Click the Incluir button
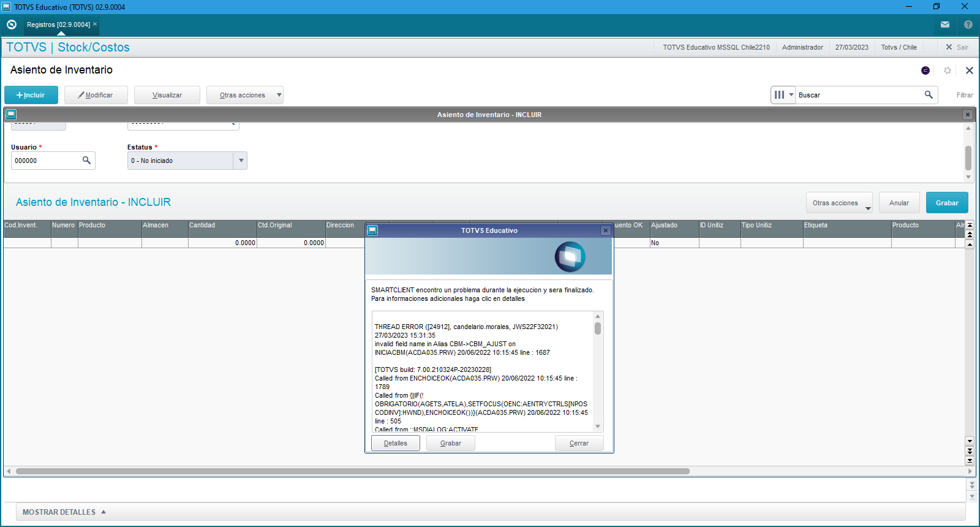Image resolution: width=980 pixels, height=527 pixels. [x=31, y=95]
